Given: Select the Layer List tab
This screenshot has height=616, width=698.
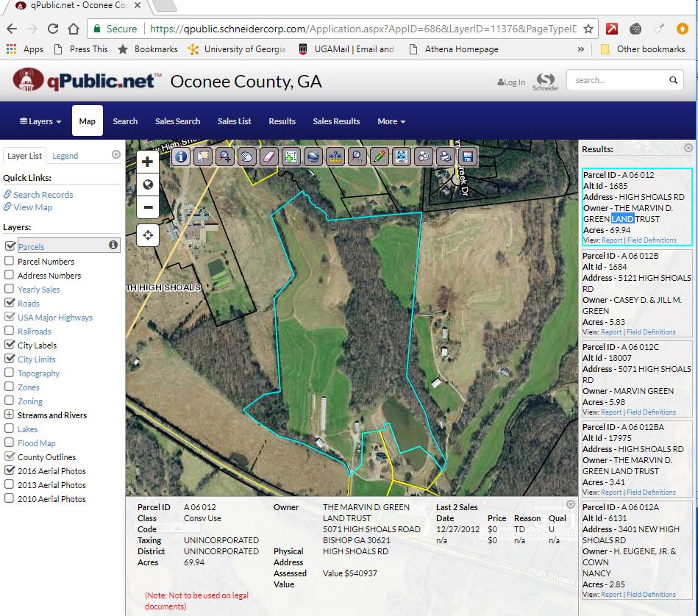Looking at the screenshot, I should pyautogui.click(x=24, y=156).
